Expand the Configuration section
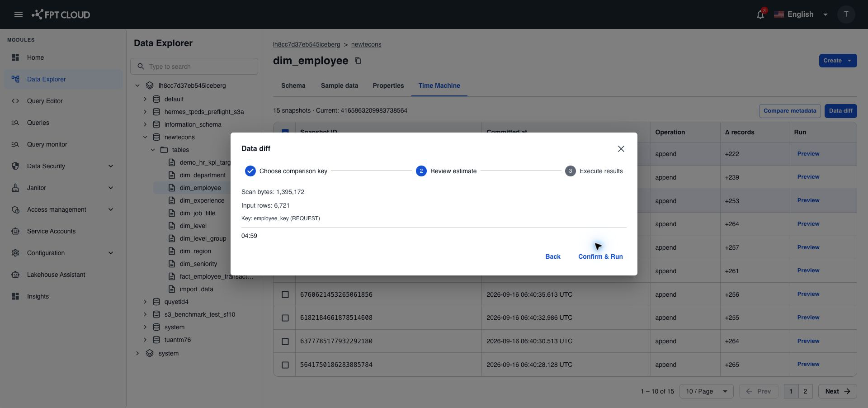 111,253
